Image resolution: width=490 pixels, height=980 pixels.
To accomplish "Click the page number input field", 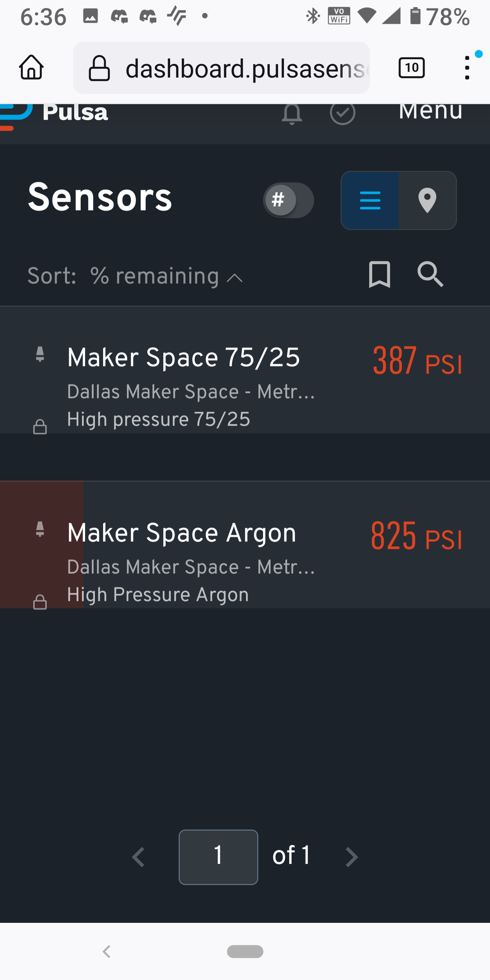I will point(218,857).
